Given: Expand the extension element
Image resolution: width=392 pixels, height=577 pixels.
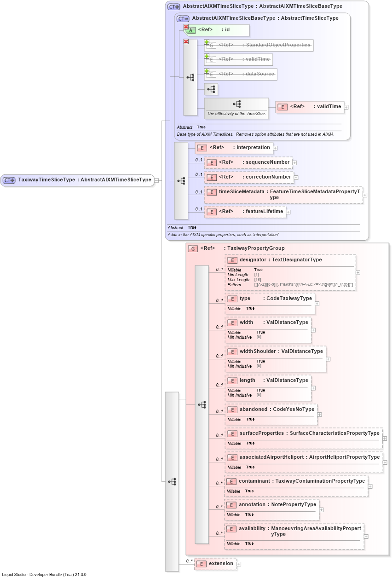Looking at the screenshot, I should [x=239, y=564].
